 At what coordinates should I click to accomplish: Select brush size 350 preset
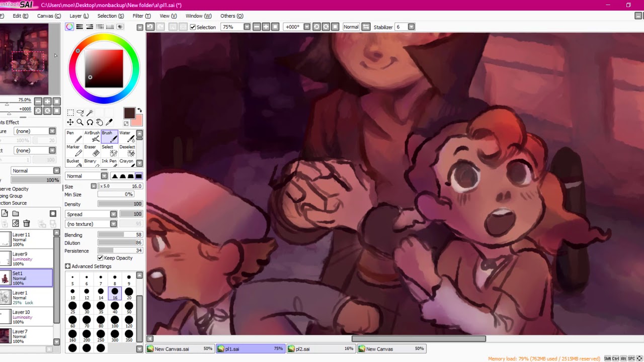[129, 336]
